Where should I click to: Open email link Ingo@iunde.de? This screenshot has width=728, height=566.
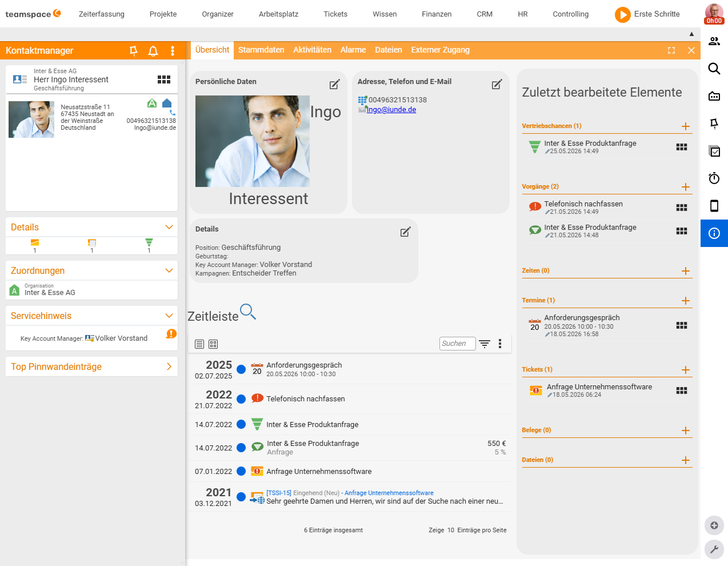coord(391,110)
